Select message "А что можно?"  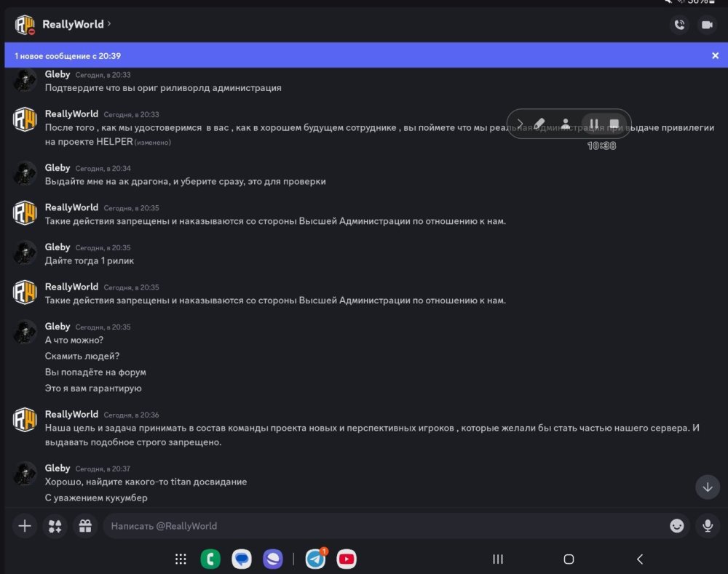pyautogui.click(x=74, y=340)
